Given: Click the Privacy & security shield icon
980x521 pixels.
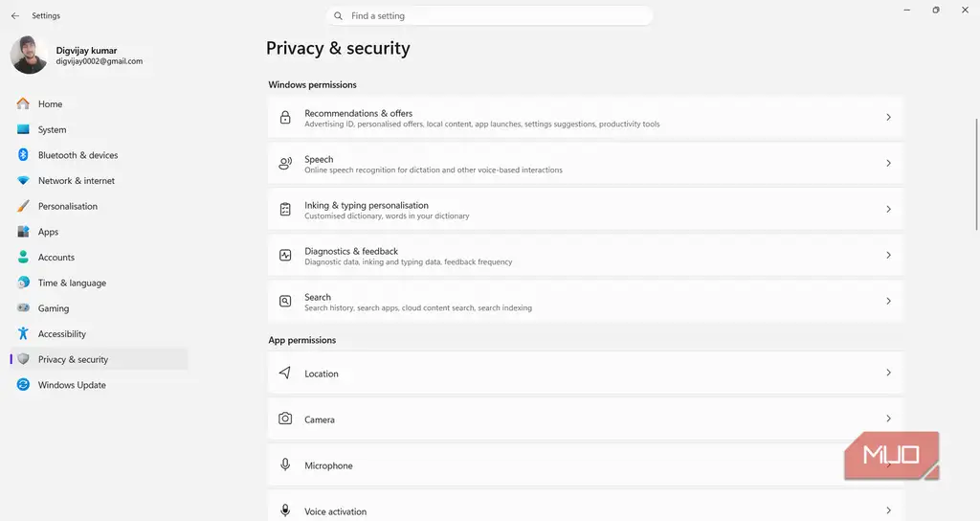Looking at the screenshot, I should 23,359.
